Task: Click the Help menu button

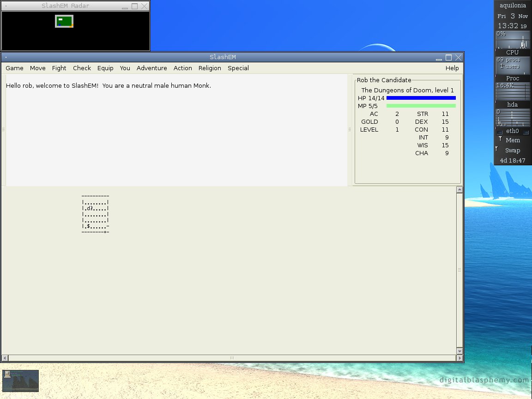Action: tap(452, 68)
